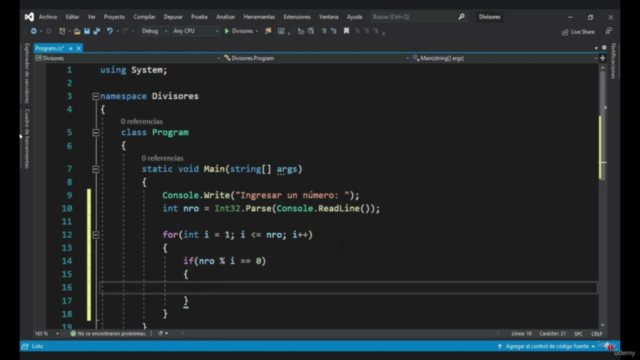The width and height of the screenshot is (640, 360).
Task: Click the Live Share button
Action: (578, 32)
